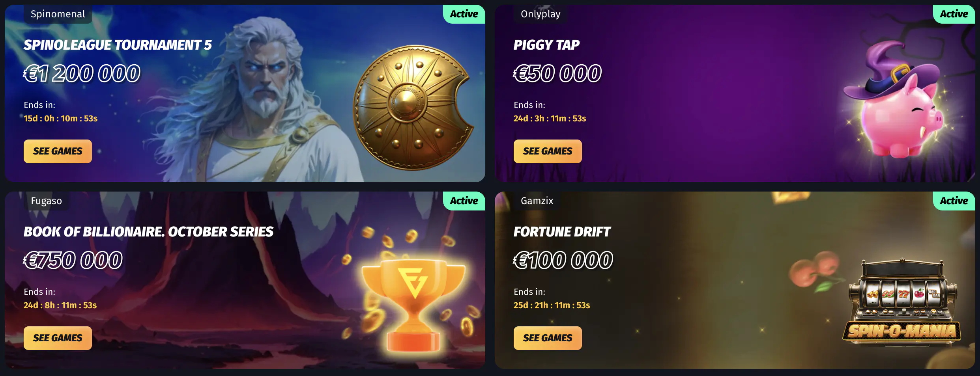
Task: Select the Spinoleague Tournament 5 title
Action: click(118, 45)
